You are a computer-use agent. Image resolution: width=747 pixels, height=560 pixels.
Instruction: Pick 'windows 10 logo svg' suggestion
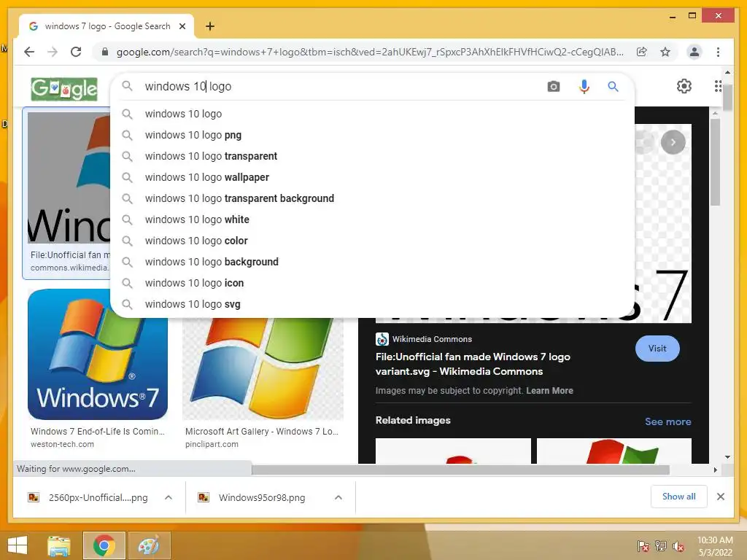(x=372, y=304)
